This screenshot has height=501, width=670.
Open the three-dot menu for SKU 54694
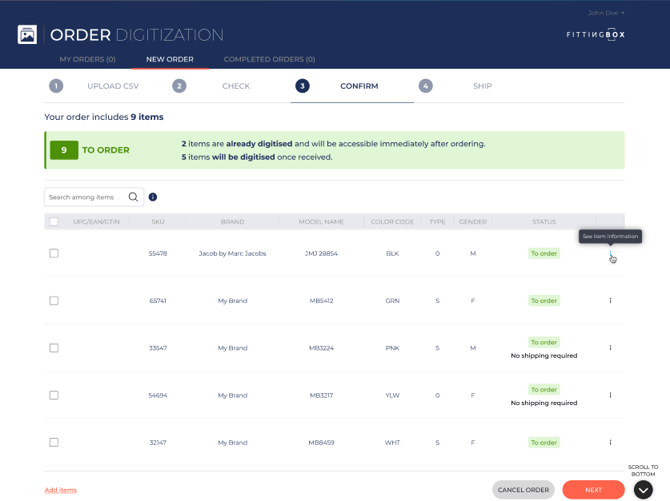pyautogui.click(x=610, y=395)
